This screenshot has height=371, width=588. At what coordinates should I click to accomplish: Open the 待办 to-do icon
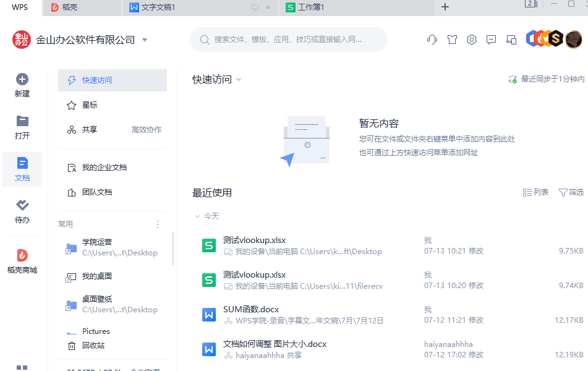point(22,205)
